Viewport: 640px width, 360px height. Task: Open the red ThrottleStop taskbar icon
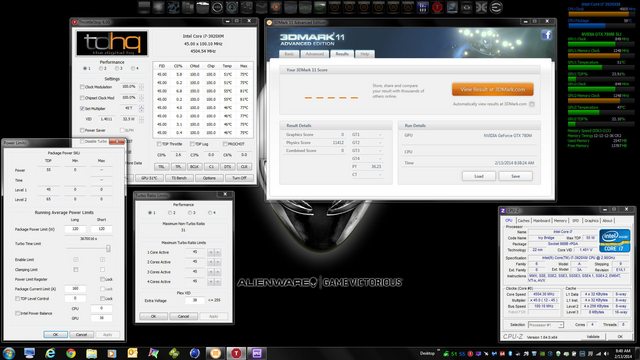tap(236, 353)
